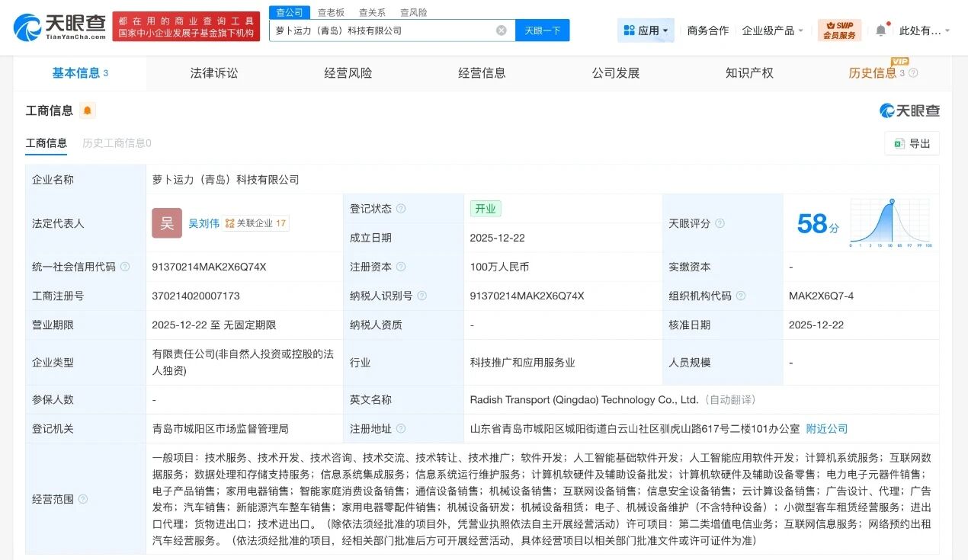
Task: Click English name Radish Transport (Qingdao) Technology
Action: coord(585,399)
